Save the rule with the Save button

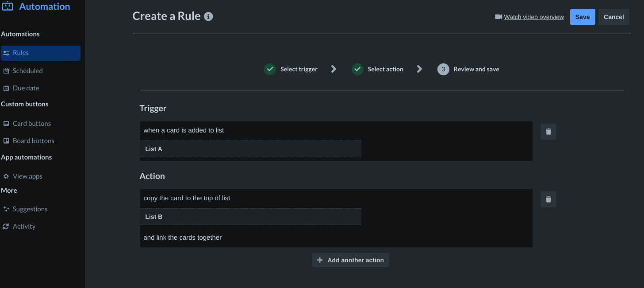pos(583,17)
